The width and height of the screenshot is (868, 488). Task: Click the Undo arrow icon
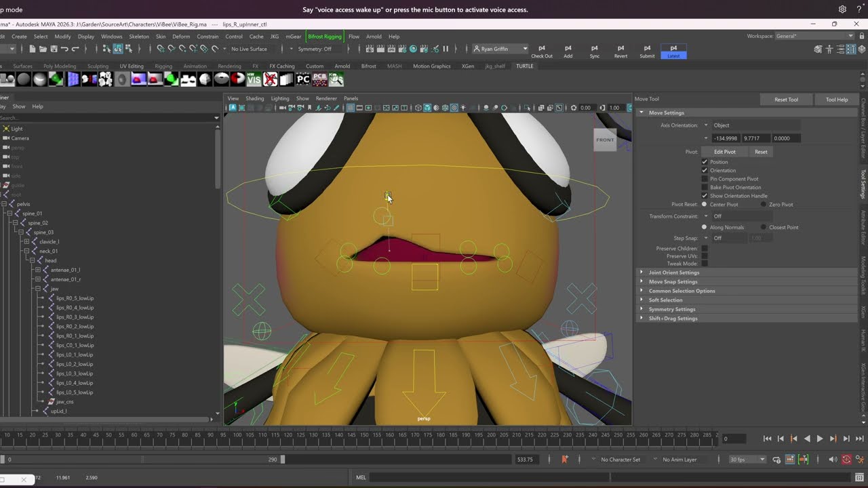(64, 49)
